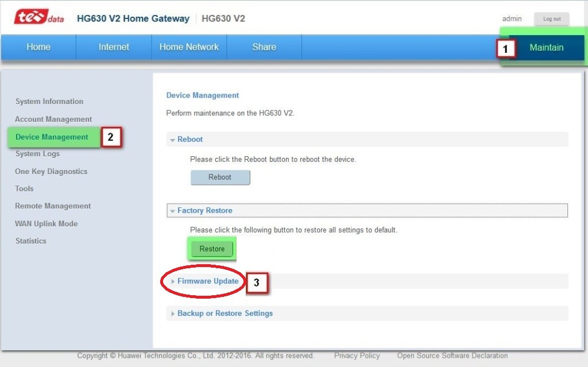This screenshot has height=367, width=588.
Task: Switch to the Internet tab
Action: [x=114, y=47]
